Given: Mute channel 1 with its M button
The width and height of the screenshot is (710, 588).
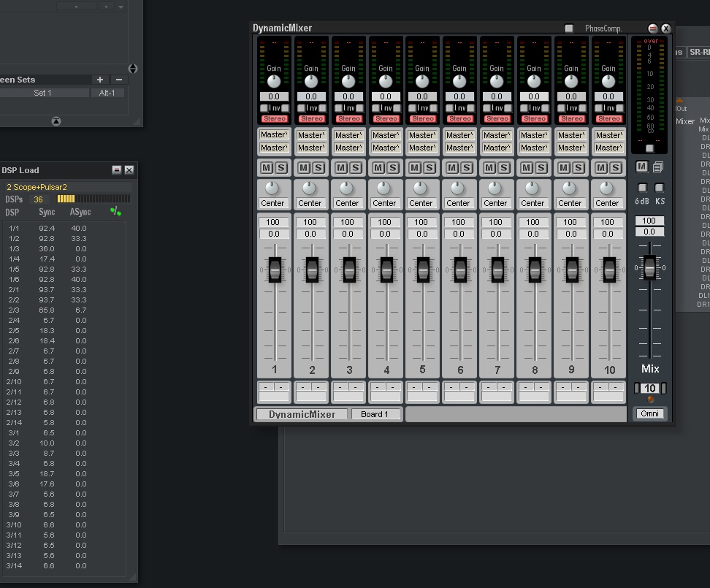Looking at the screenshot, I should [267, 167].
